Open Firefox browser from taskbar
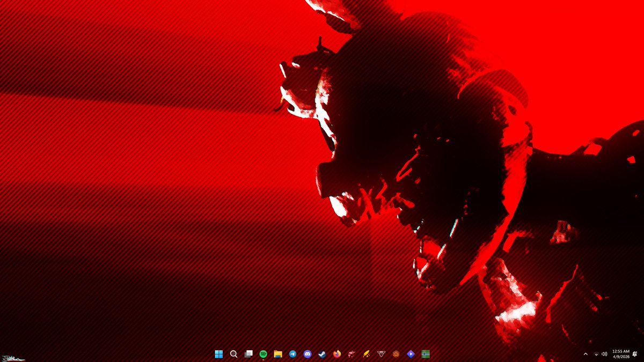The image size is (644, 362). [x=337, y=354]
